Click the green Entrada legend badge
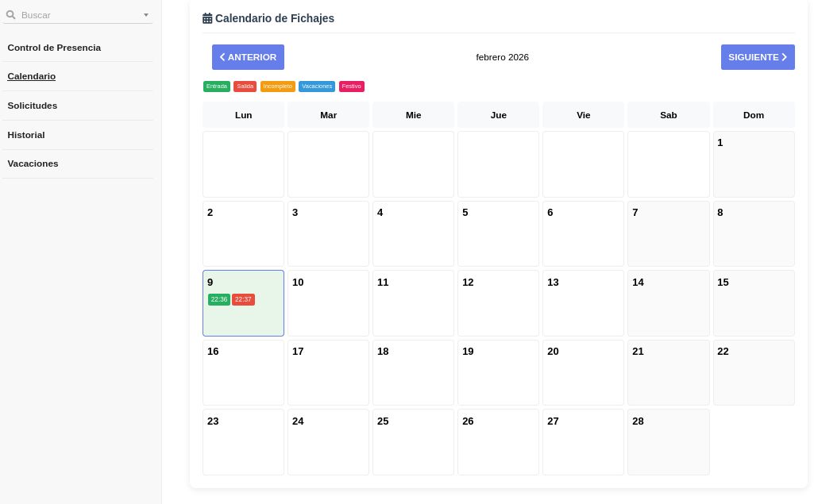Image resolution: width=818 pixels, height=504 pixels. point(217,87)
